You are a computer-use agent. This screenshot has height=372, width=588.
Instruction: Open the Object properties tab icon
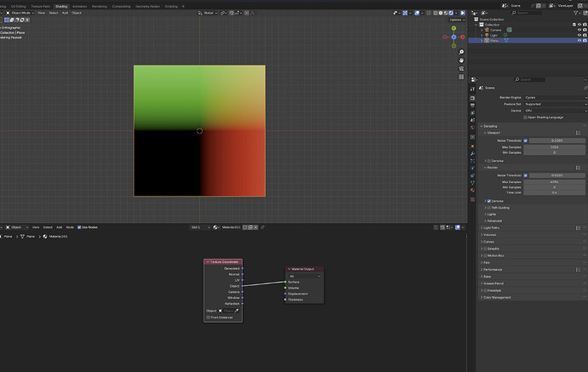coord(472,146)
